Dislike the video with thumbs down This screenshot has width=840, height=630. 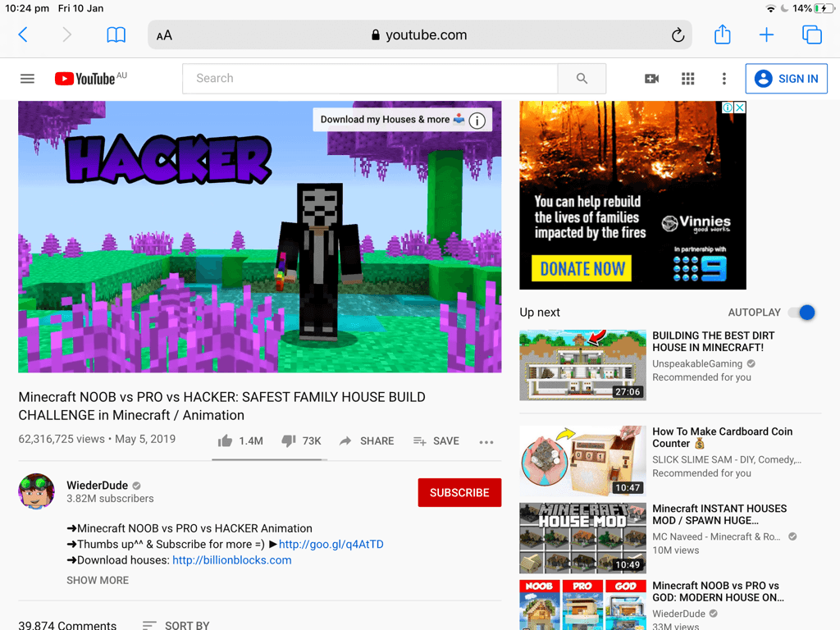point(289,441)
